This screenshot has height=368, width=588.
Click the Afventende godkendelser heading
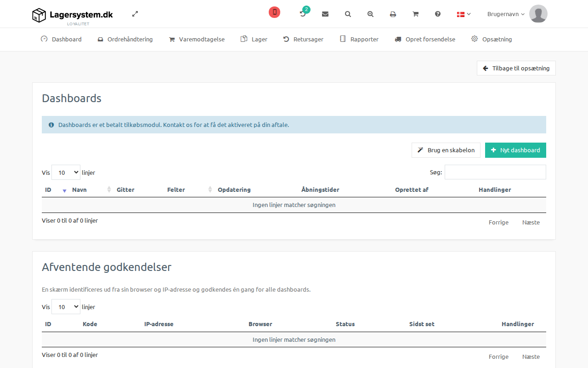(x=107, y=267)
